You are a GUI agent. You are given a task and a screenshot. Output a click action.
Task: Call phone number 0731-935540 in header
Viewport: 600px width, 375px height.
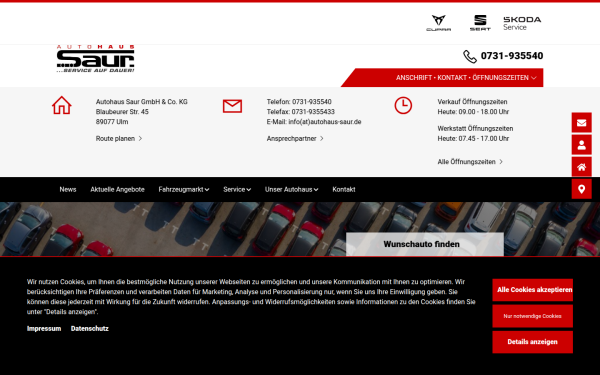point(512,56)
